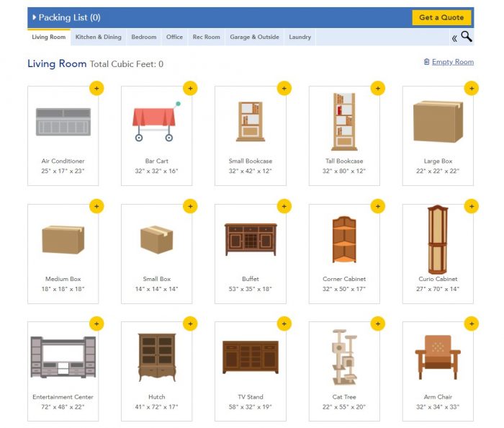Add Curio Cabinet via plus icon
This screenshot has width=504, height=428.
[472, 206]
